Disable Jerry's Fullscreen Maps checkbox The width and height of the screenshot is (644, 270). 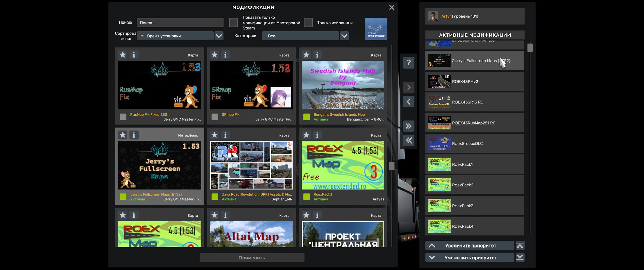[x=123, y=197]
